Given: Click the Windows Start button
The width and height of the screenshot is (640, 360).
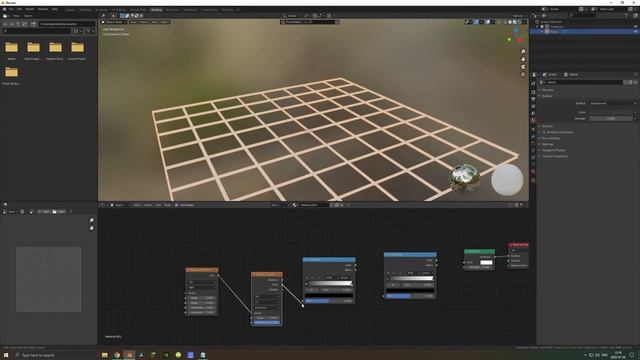Looking at the screenshot, I should (6, 355).
